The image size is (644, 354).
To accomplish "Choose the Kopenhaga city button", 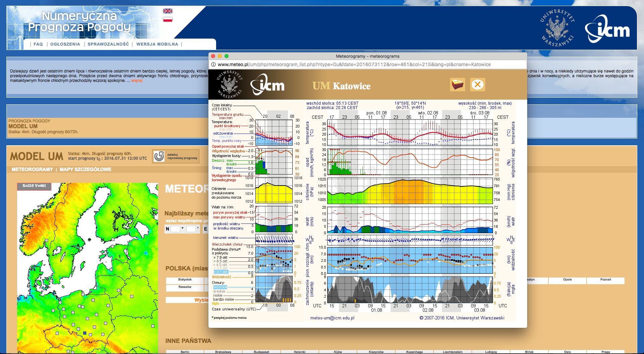I will (414, 352).
